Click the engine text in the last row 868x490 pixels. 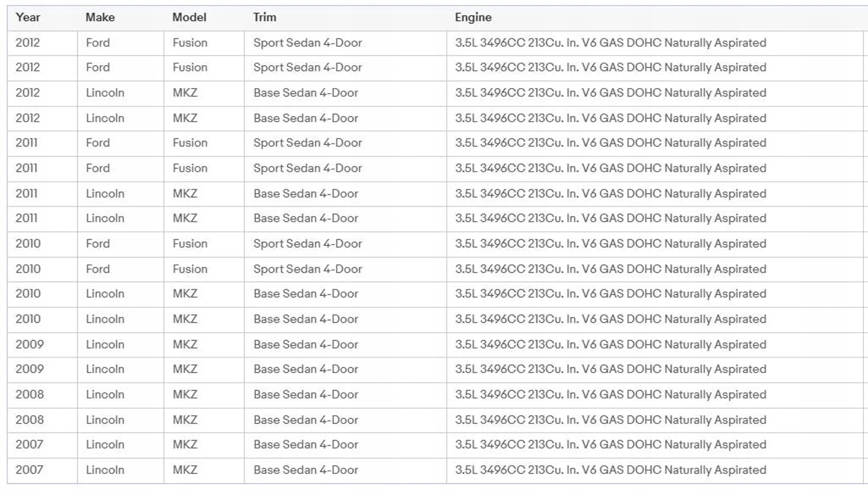610,470
